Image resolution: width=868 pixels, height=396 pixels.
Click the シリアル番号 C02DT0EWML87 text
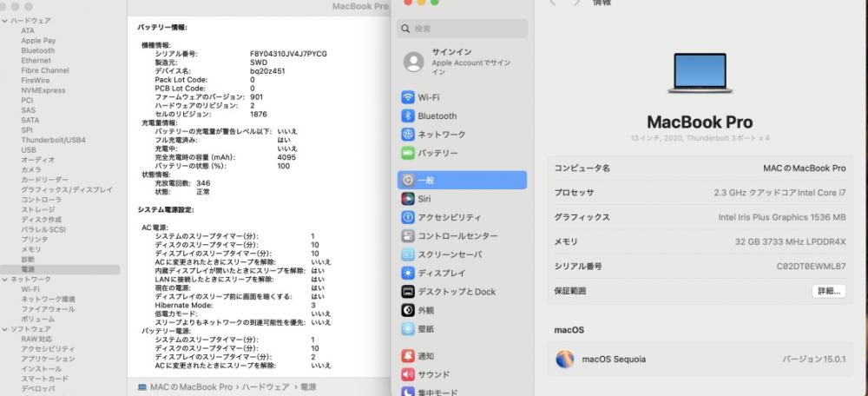tap(811, 267)
